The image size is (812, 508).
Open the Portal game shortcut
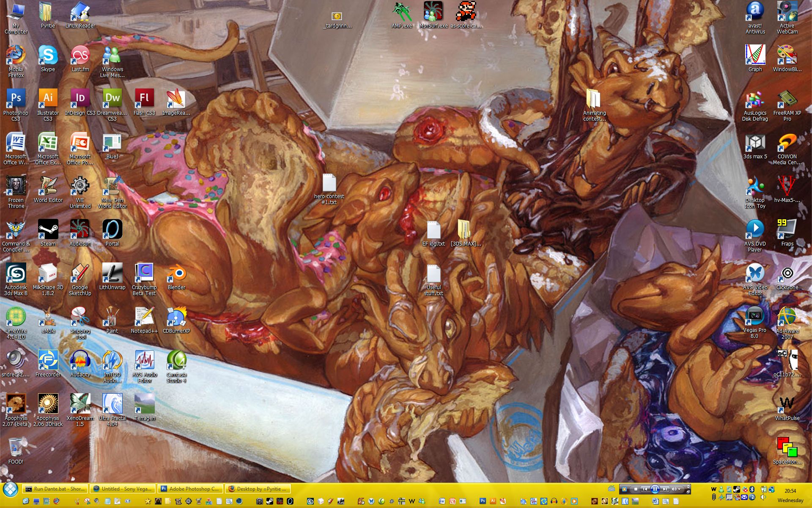[112, 232]
